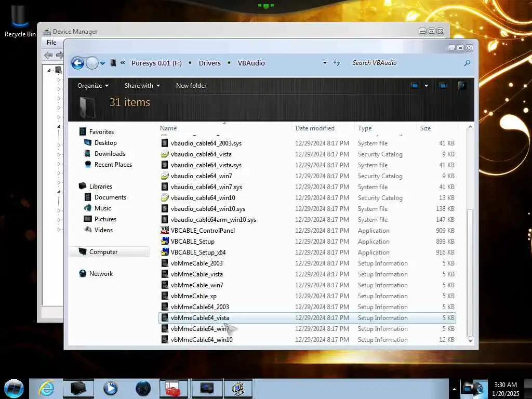This screenshot has width=532, height=399.
Task: Select the VBCABLE_ControlPanel application icon
Action: pos(165,230)
